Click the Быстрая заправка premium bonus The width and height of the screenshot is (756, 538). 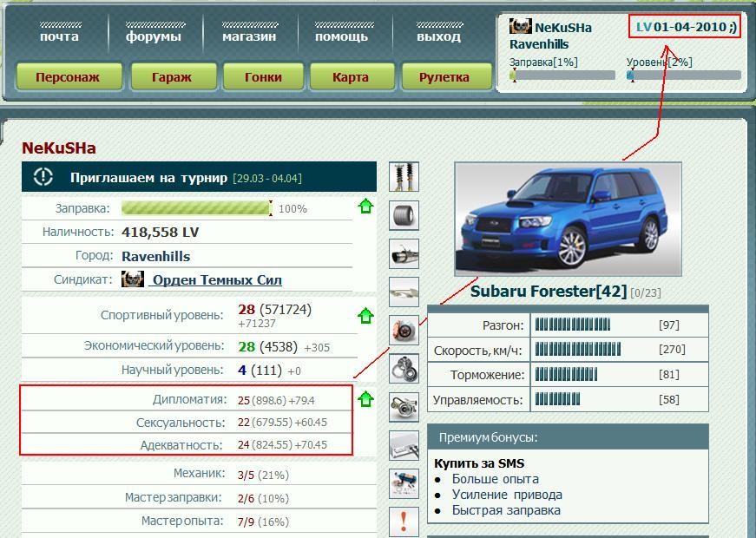[506, 510]
